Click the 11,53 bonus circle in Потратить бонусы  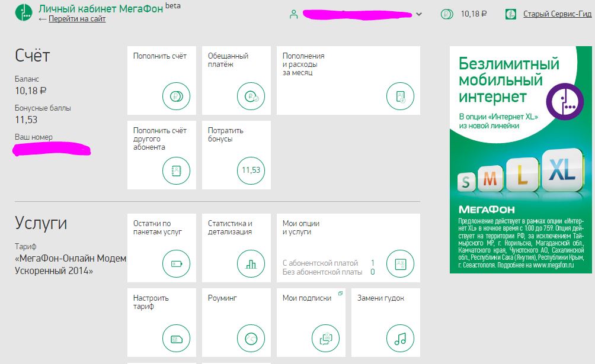pos(251,170)
